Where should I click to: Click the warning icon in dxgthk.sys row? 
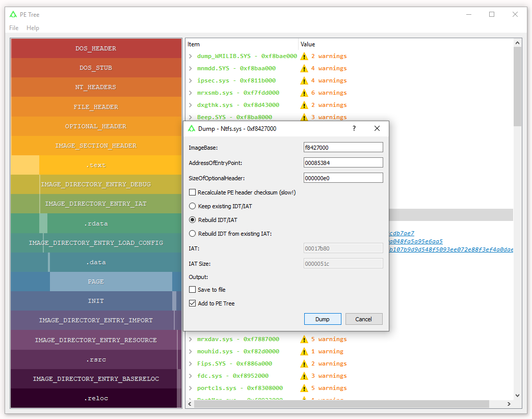click(x=304, y=105)
